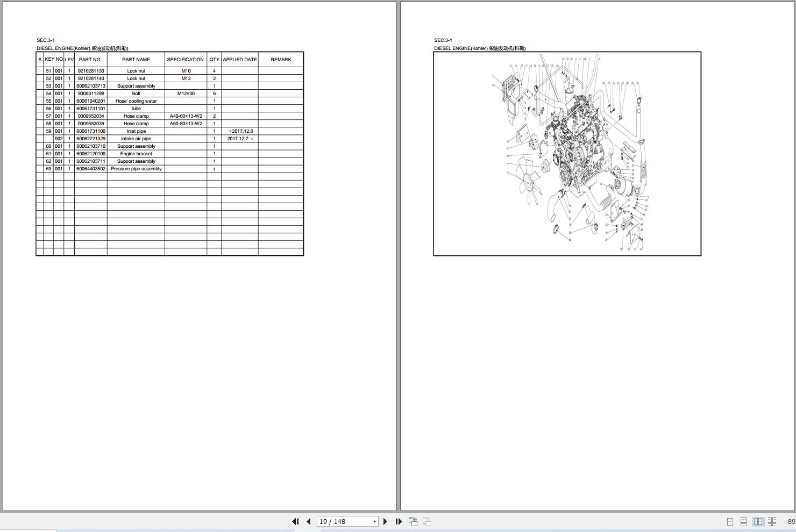Click left page DIESEL ENGINE(Kohler) title
796x532 pixels.
[82, 48]
